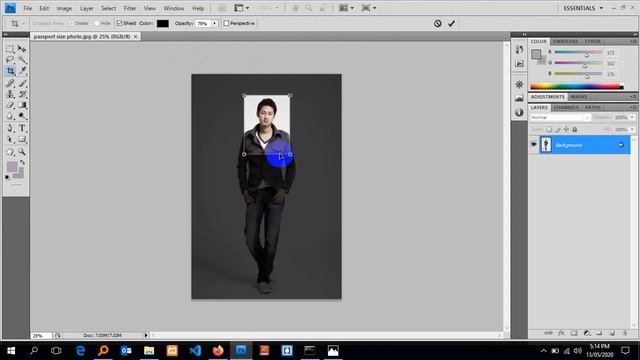
Task: Switch to the CHANNELS tab
Action: pos(566,107)
